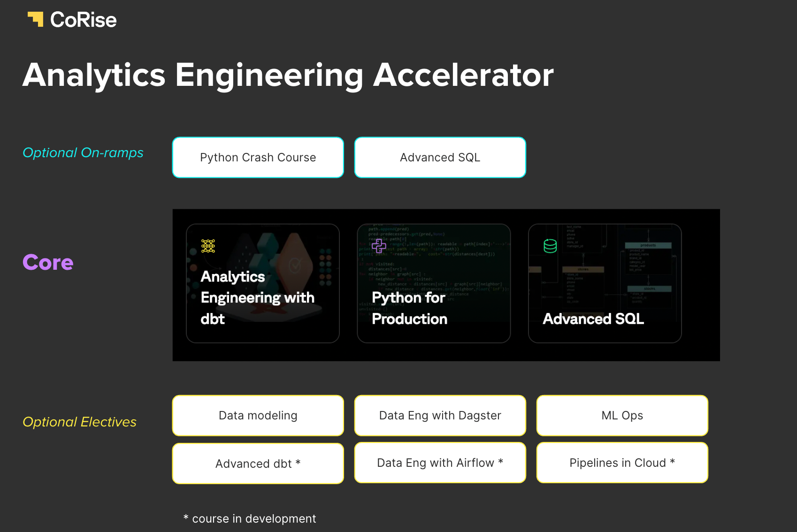Open the Python Crash Course on-ramp

pyautogui.click(x=258, y=158)
